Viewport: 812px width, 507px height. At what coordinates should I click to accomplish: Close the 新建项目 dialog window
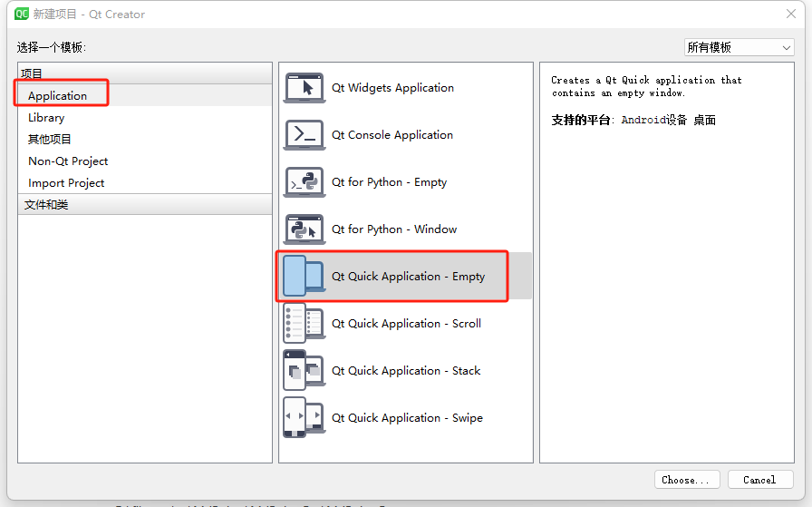[x=791, y=14]
